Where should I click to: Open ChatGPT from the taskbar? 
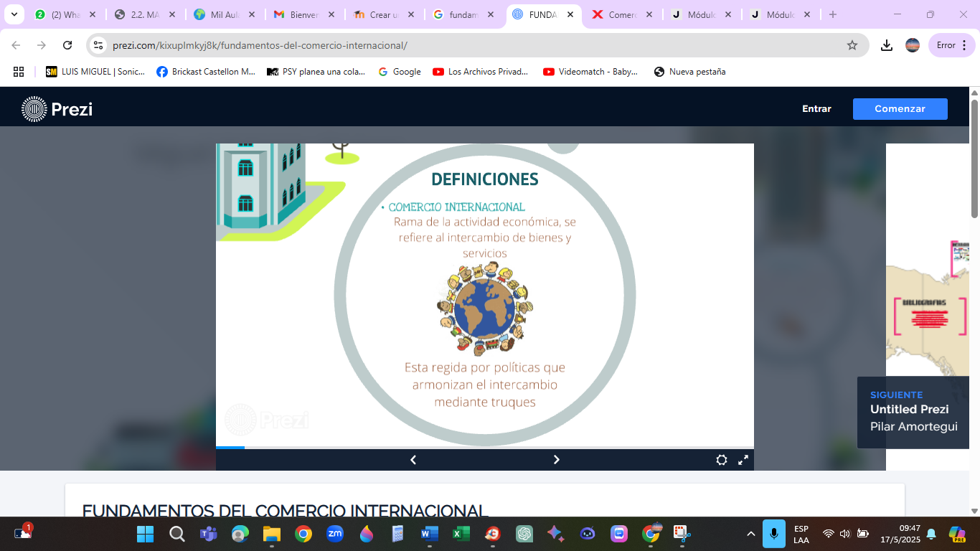(524, 534)
